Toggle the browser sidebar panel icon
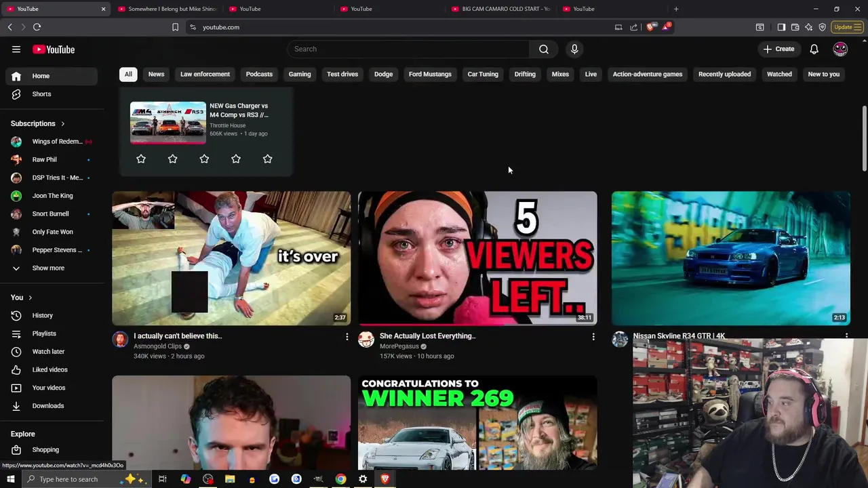 (781, 27)
